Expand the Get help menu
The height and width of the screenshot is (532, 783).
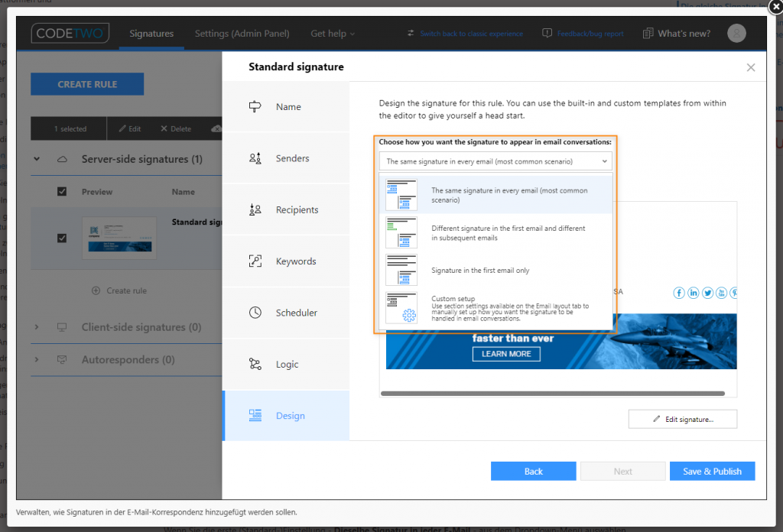[333, 34]
